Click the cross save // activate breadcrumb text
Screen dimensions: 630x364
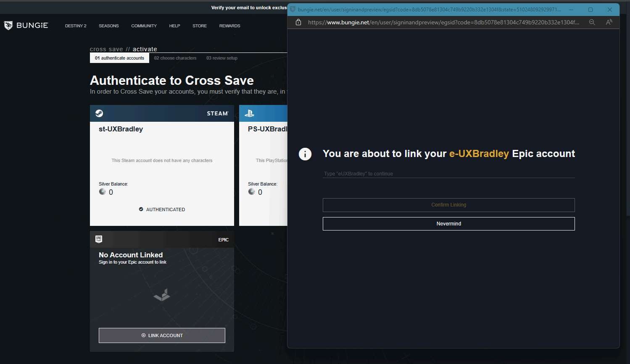click(x=124, y=49)
